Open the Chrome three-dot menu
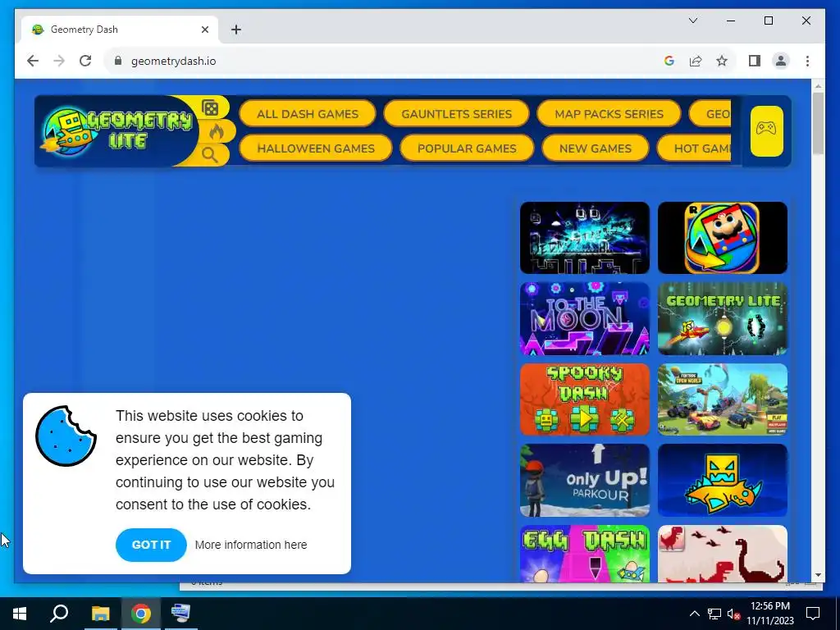Image resolution: width=840 pixels, height=630 pixels. 807,61
